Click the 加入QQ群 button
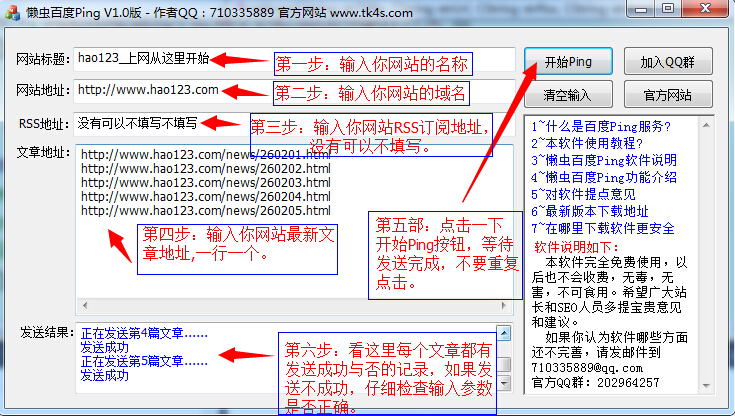This screenshot has width=735, height=416. coord(668,61)
